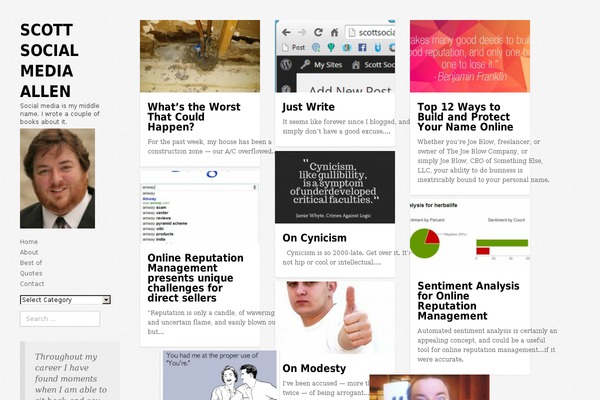600x400 pixels.
Task: Expand the Select Category dropdown
Action: (x=65, y=300)
